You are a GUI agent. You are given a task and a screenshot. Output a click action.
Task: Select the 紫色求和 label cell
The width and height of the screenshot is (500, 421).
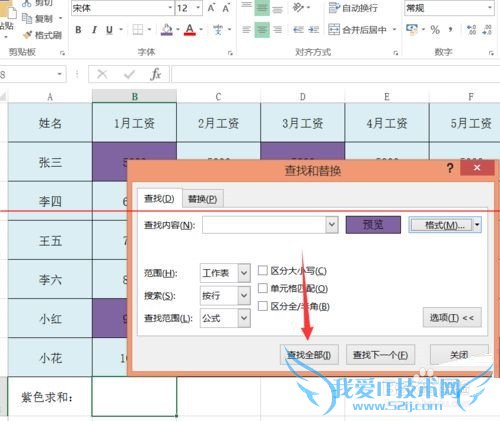coord(50,397)
